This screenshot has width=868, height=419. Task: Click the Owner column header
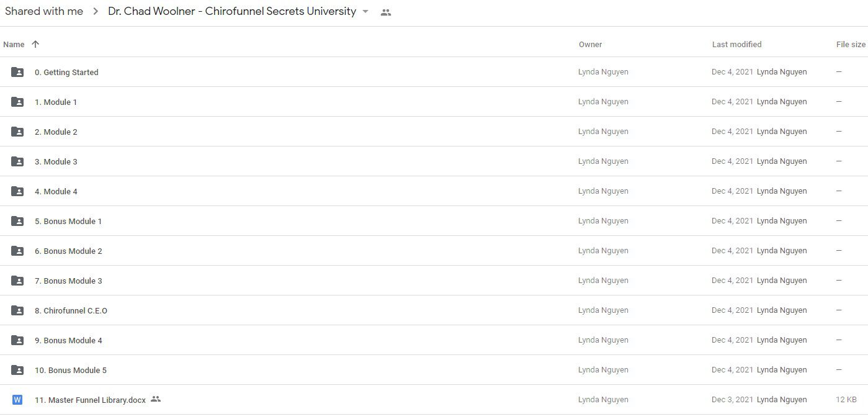[590, 44]
